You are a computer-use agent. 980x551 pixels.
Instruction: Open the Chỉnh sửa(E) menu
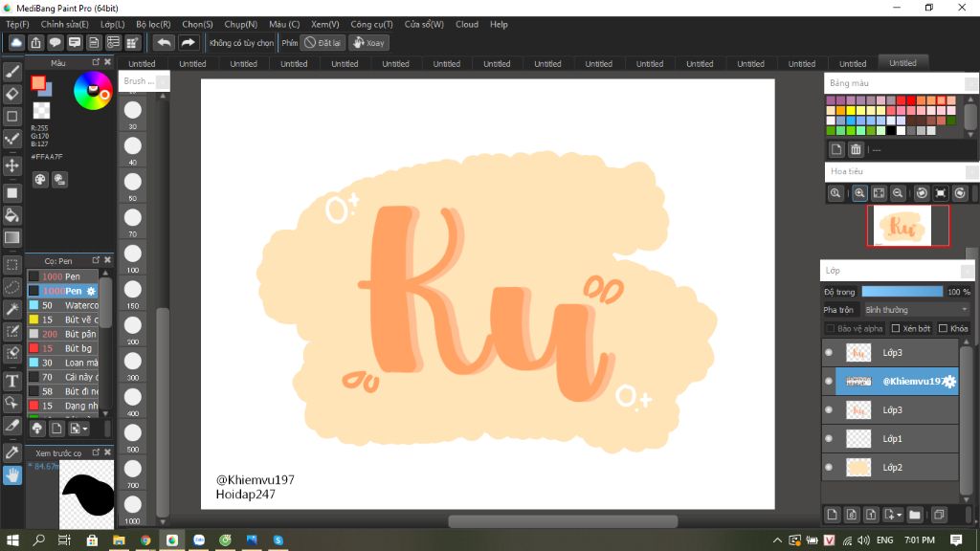64,24
